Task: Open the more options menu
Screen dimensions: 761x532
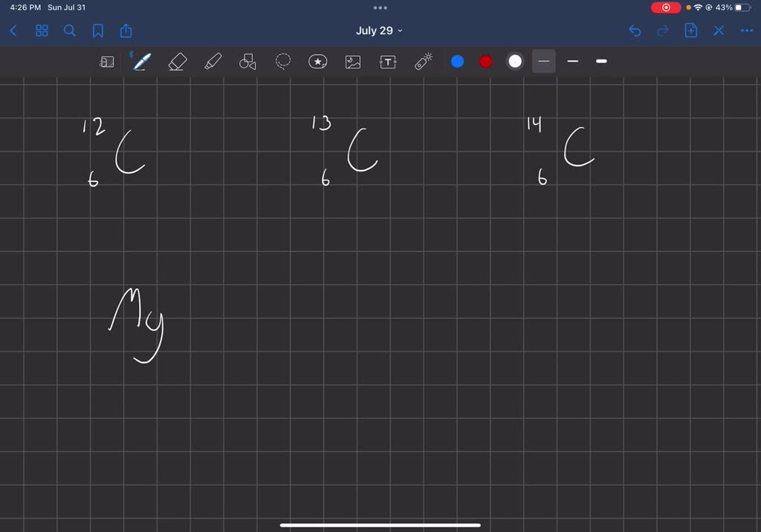Action: (746, 30)
